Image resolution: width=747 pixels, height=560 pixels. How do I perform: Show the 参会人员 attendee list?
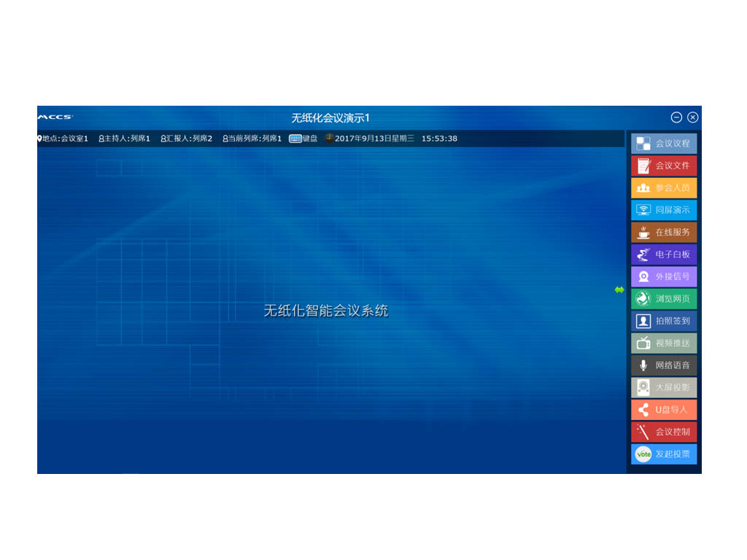pyautogui.click(x=664, y=188)
